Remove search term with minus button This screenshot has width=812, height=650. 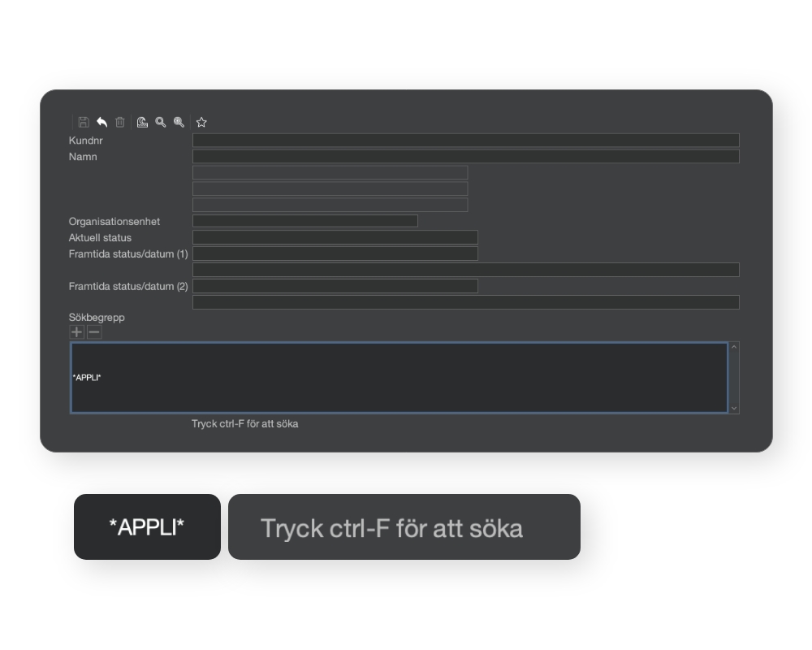pos(94,332)
